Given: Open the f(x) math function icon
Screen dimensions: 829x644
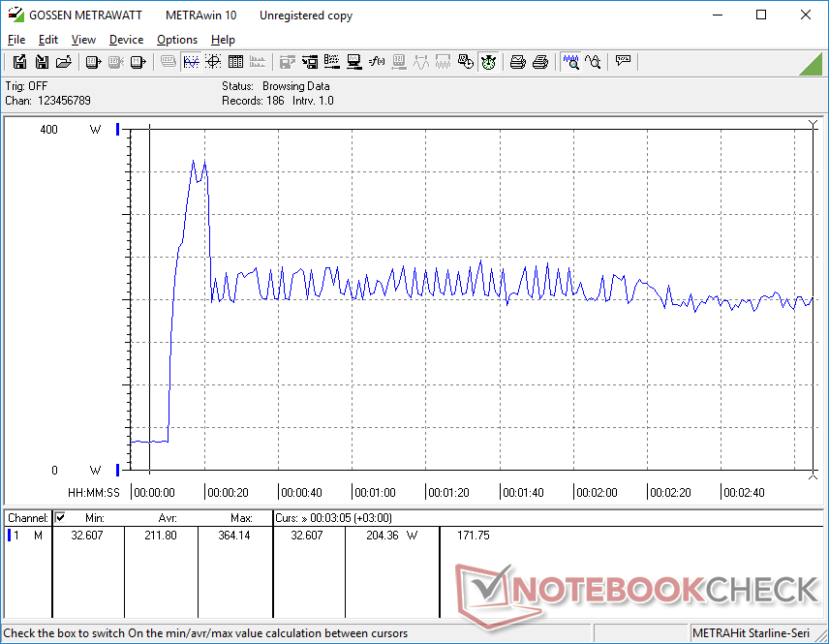Looking at the screenshot, I should [x=377, y=62].
